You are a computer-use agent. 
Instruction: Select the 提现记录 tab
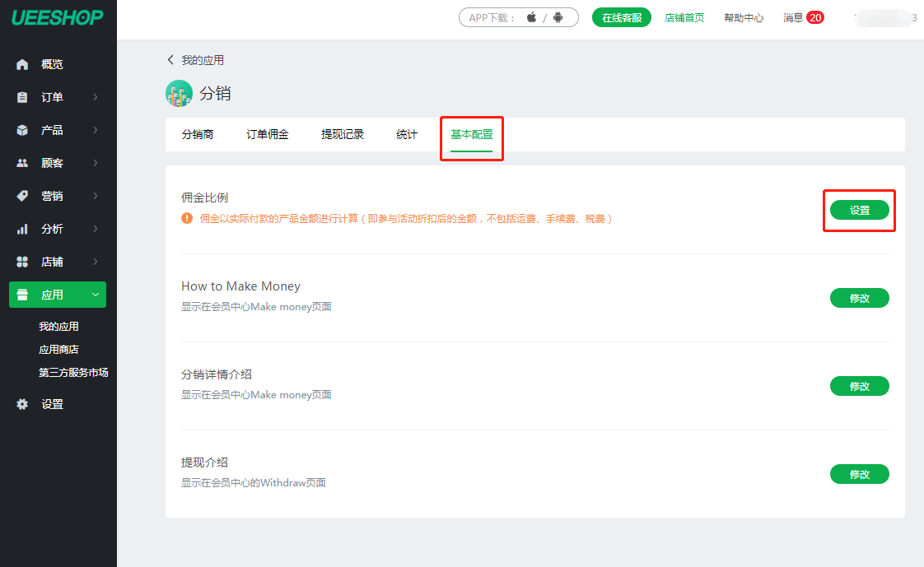click(x=343, y=134)
